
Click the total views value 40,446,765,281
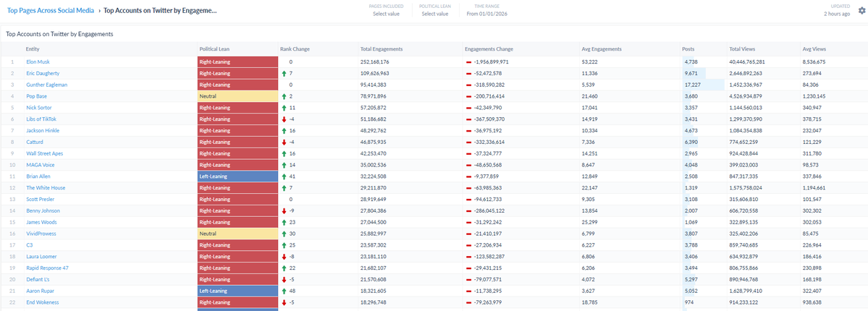click(x=747, y=62)
